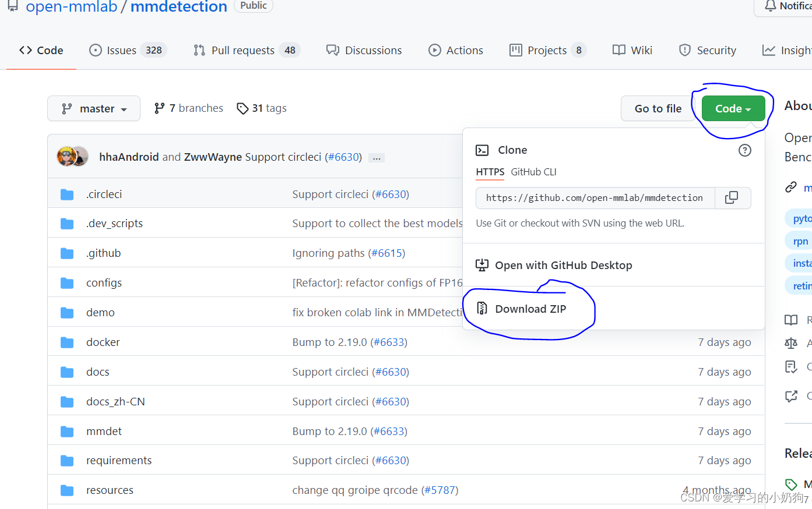Open the demo folder

(x=100, y=313)
